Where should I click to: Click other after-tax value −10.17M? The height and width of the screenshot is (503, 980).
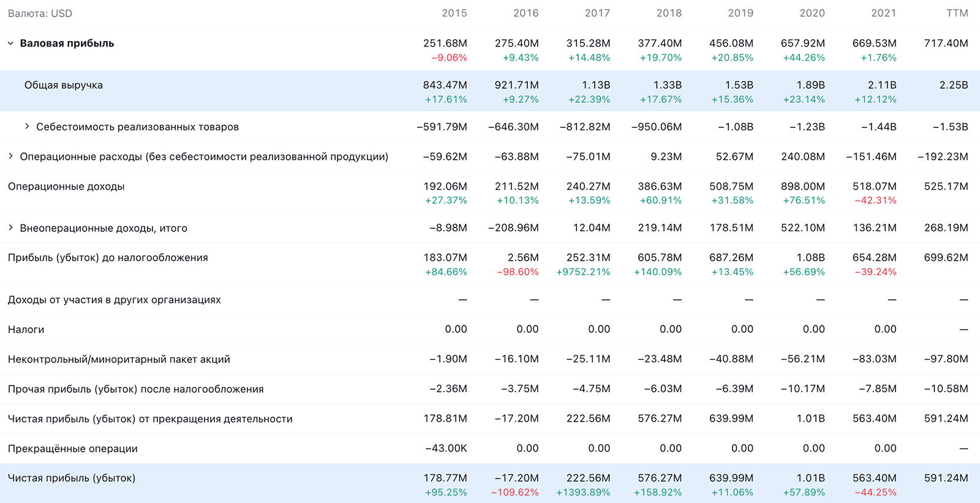[x=803, y=389]
